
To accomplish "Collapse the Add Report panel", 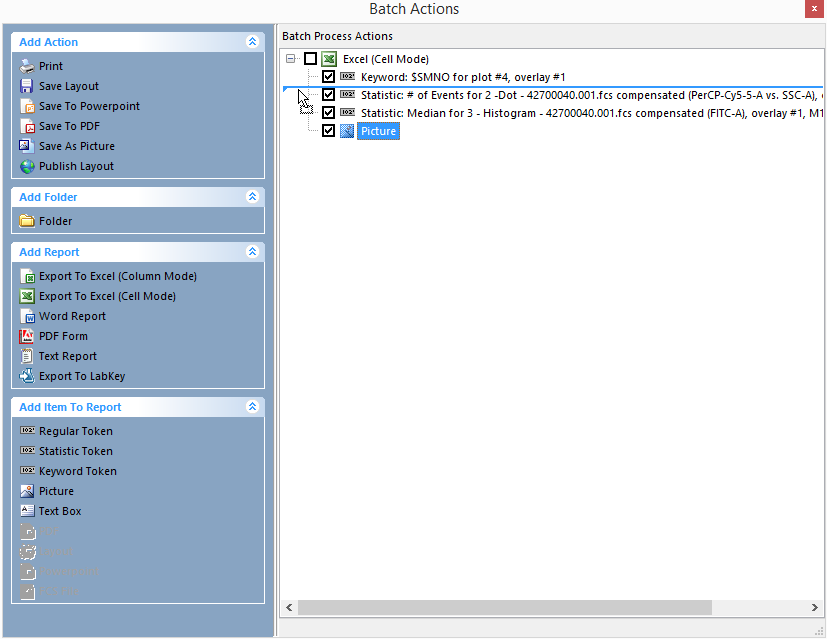I will (x=252, y=252).
